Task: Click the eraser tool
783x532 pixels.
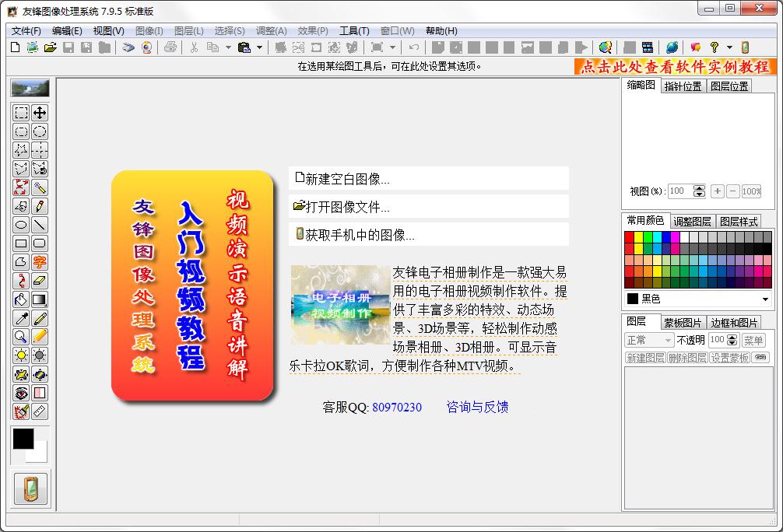Action: point(40,281)
